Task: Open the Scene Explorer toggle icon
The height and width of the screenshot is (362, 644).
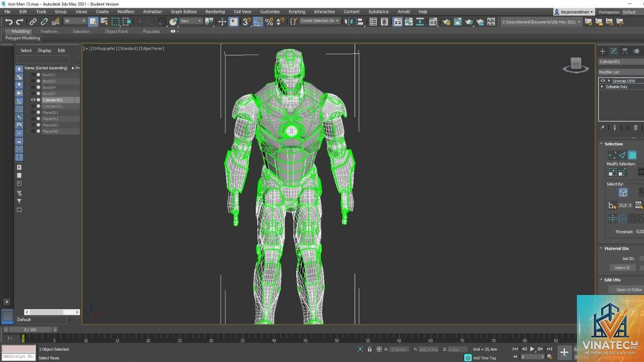Action: click(x=373, y=21)
